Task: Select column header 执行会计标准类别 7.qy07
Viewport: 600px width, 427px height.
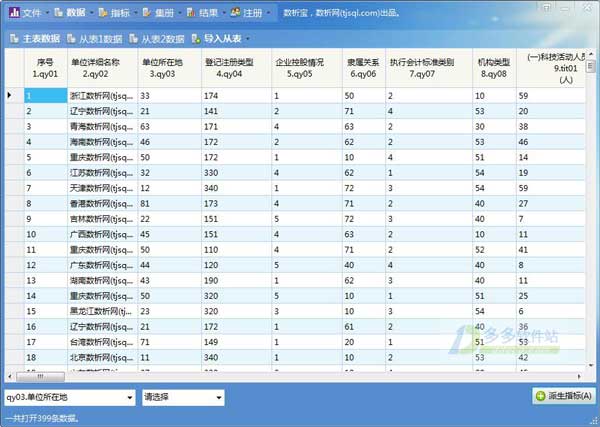Action: (429, 68)
